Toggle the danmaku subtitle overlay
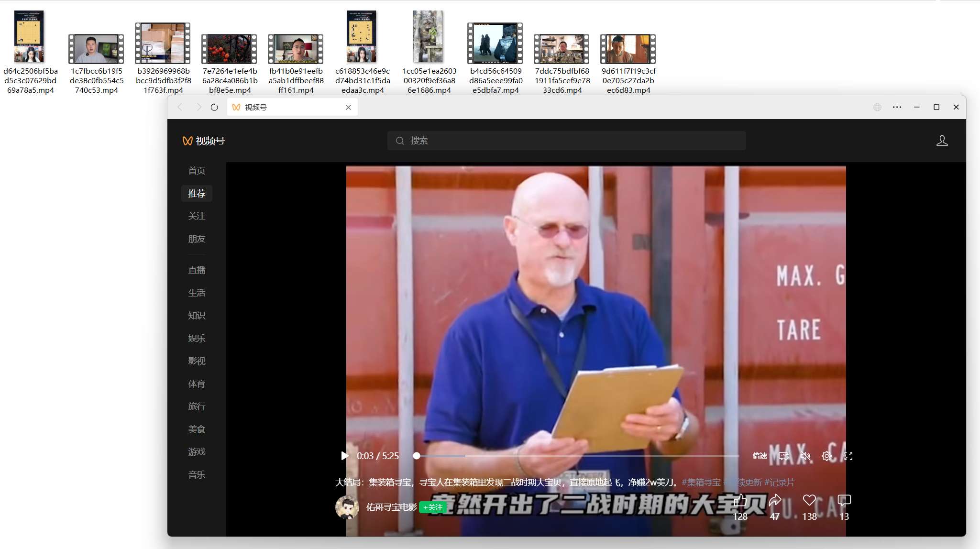Viewport: 980px width, 549px height. [x=783, y=456]
